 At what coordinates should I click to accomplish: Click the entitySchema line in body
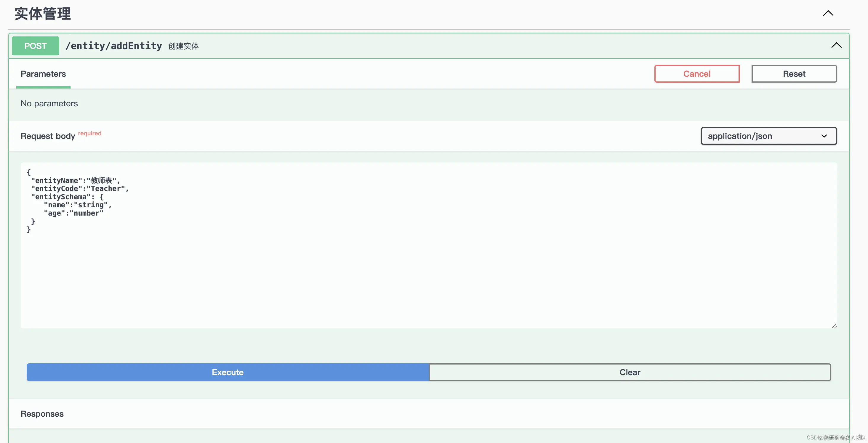(x=67, y=197)
